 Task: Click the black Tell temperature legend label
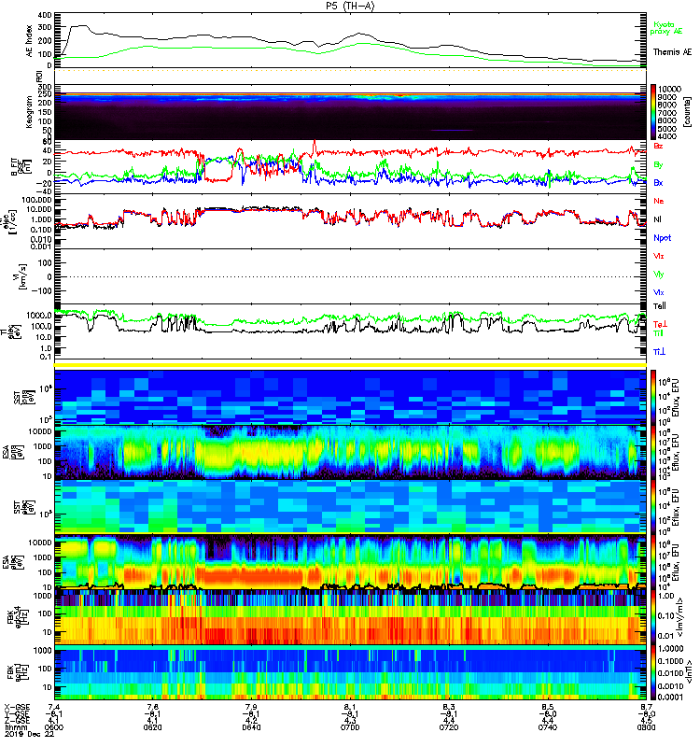(x=660, y=306)
